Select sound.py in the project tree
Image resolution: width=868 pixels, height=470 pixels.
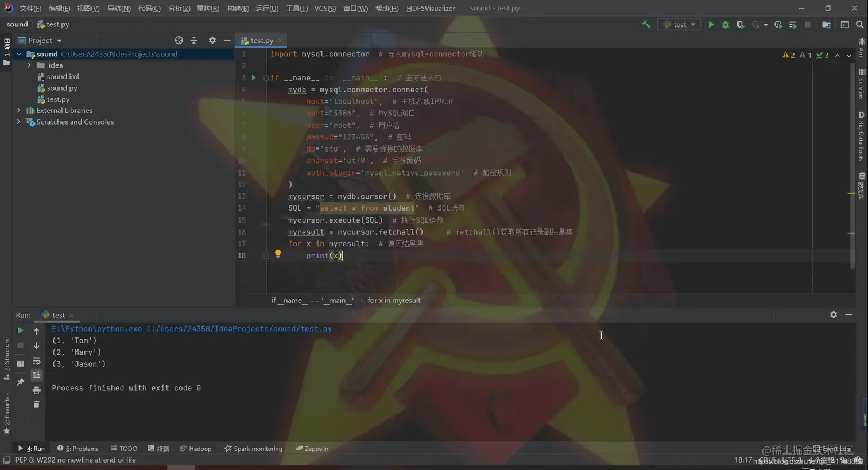(x=62, y=88)
